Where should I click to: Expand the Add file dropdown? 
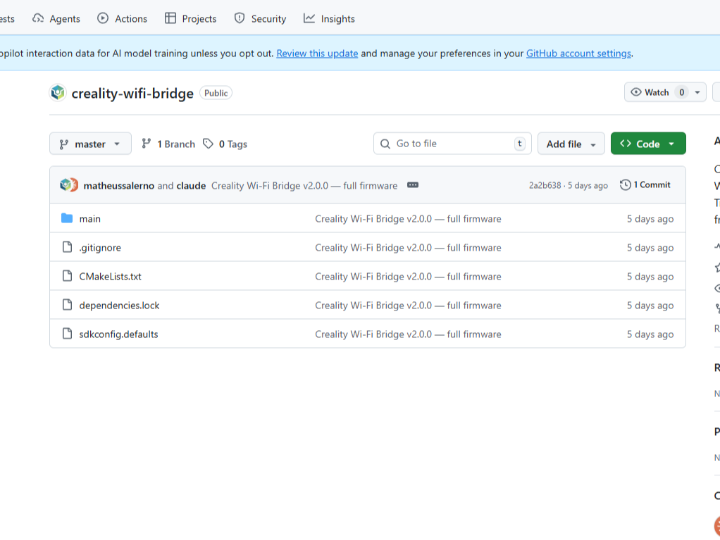(x=571, y=144)
